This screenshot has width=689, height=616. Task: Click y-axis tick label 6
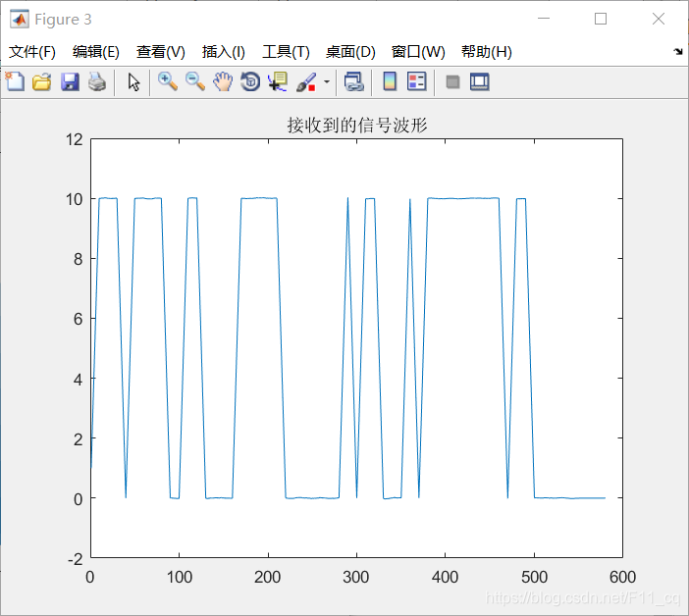tap(79, 319)
